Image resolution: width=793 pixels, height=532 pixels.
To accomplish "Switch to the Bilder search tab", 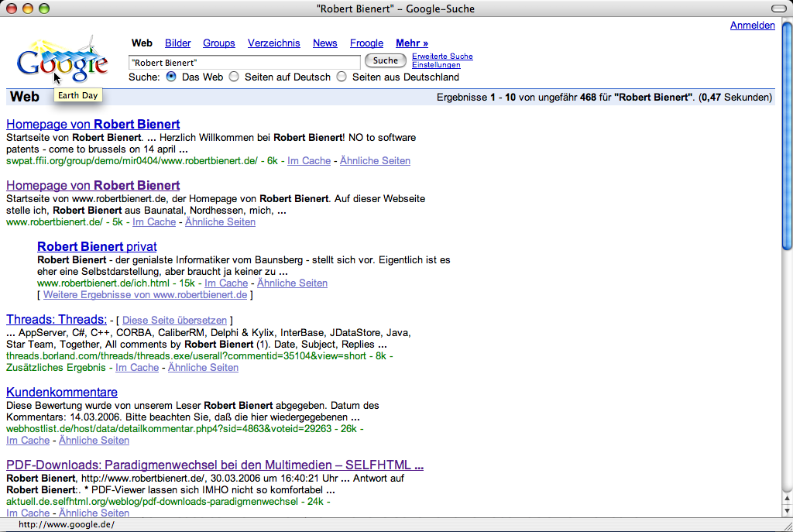I will click(178, 43).
